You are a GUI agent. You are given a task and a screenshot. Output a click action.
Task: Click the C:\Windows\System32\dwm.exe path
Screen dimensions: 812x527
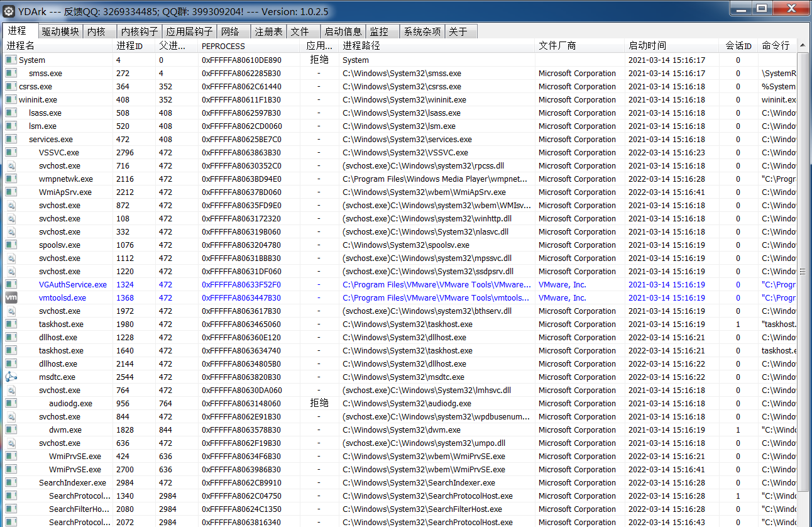point(402,430)
